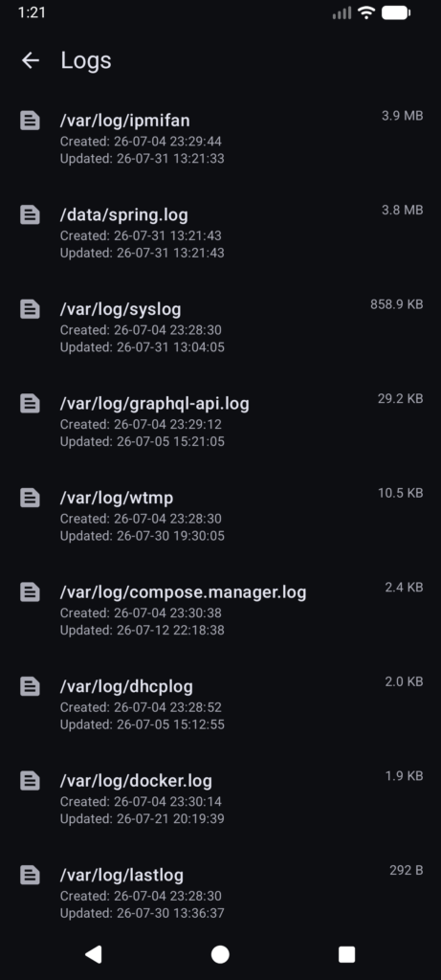Click the document icon for /var/log/wtmp
The width and height of the screenshot is (441, 980).
click(x=30, y=498)
